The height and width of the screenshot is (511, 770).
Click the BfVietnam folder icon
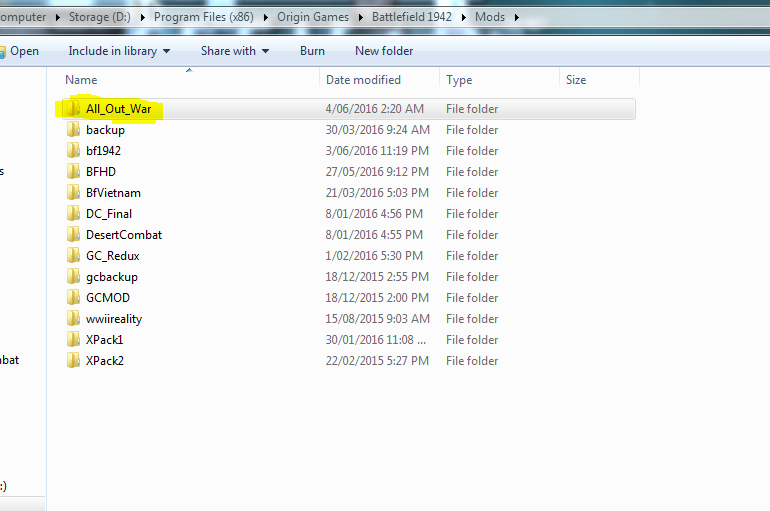click(73, 192)
